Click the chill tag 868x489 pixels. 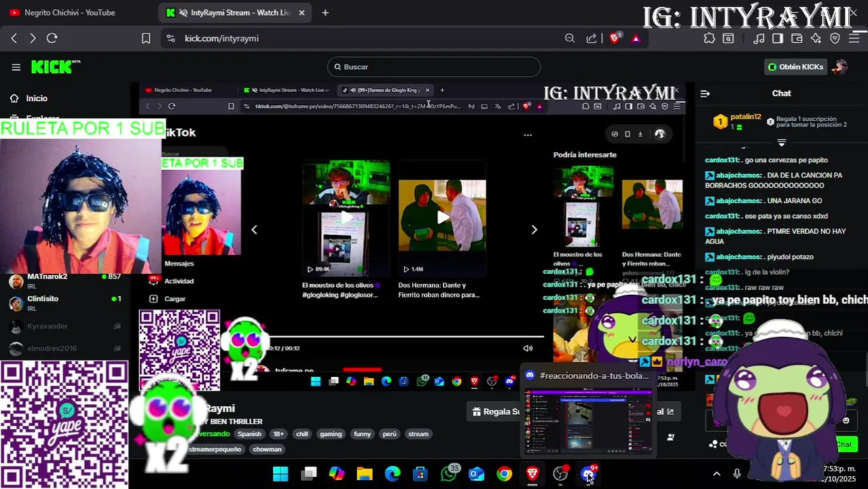[302, 434]
